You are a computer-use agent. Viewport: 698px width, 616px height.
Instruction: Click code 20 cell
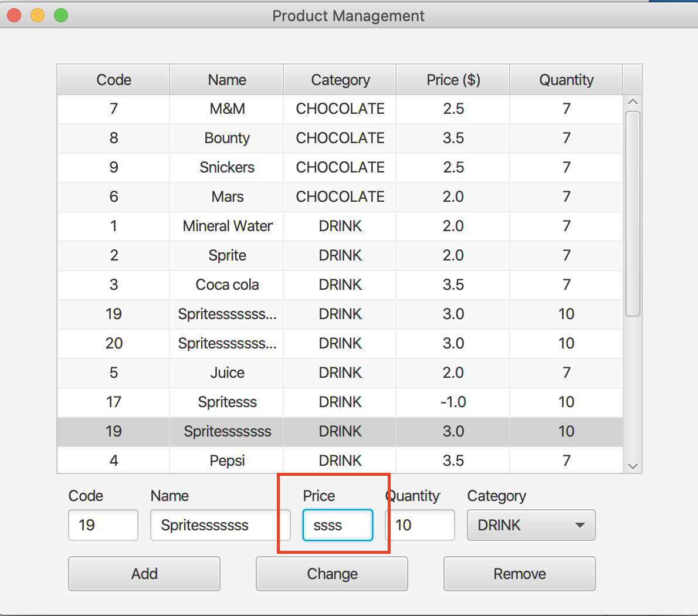click(114, 343)
